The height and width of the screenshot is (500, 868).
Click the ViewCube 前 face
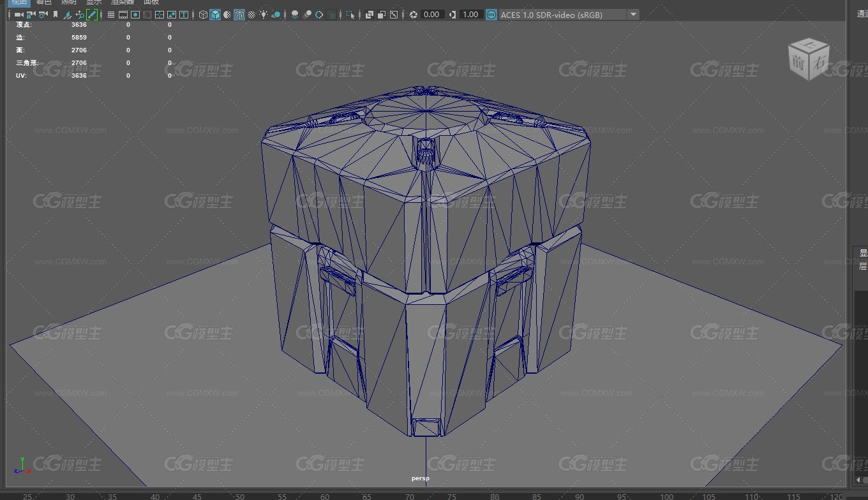798,62
